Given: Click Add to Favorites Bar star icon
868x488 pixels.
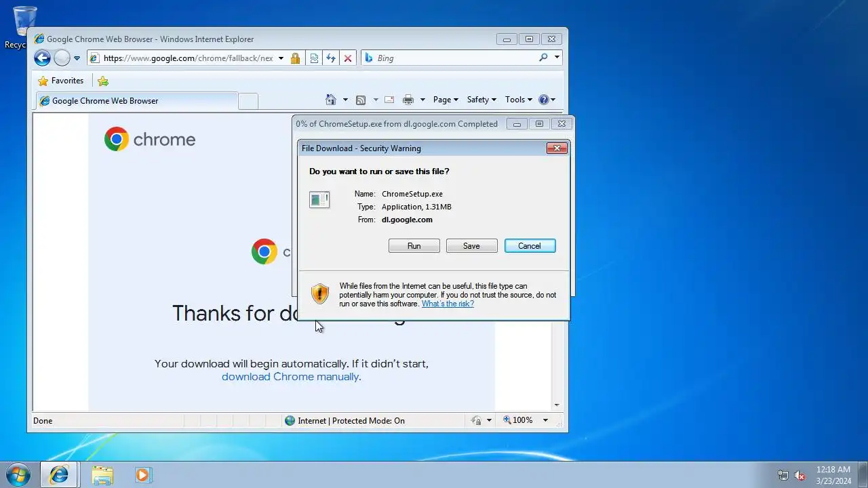Looking at the screenshot, I should [x=103, y=81].
